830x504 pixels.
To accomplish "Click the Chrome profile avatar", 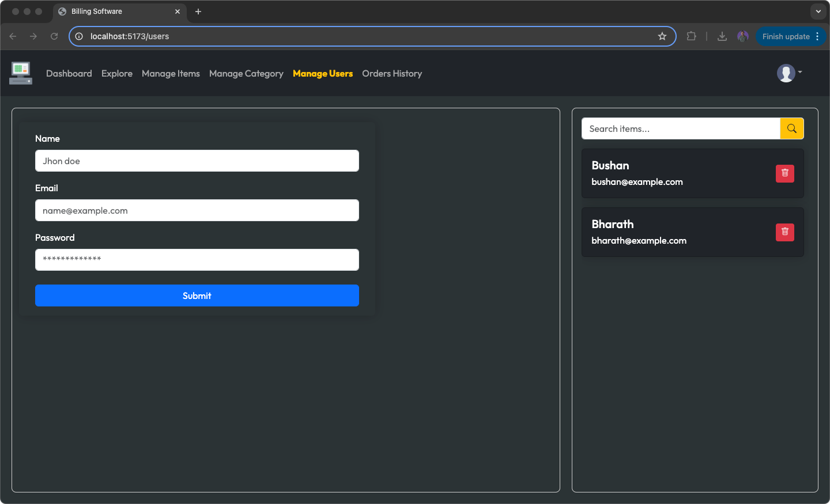I will click(743, 36).
